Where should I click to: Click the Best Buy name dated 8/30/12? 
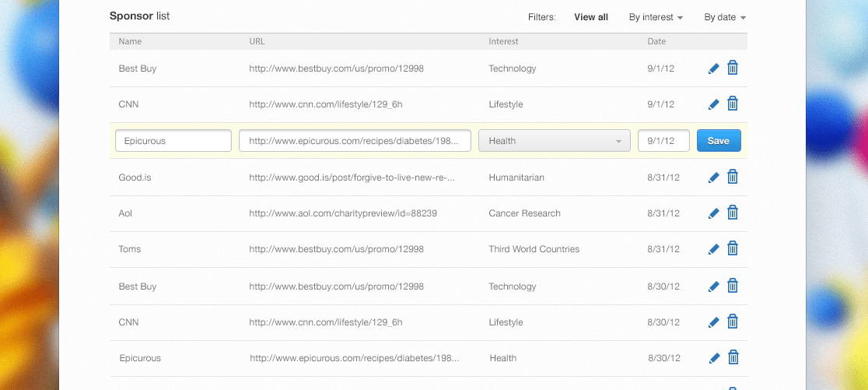138,286
